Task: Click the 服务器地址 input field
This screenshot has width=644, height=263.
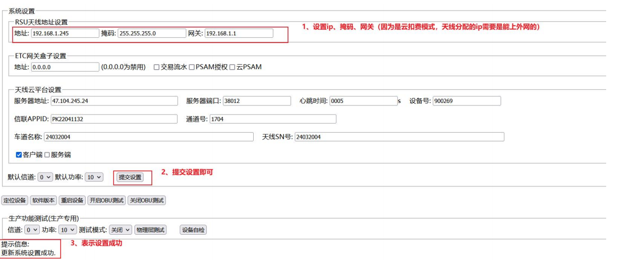Action: click(x=114, y=101)
